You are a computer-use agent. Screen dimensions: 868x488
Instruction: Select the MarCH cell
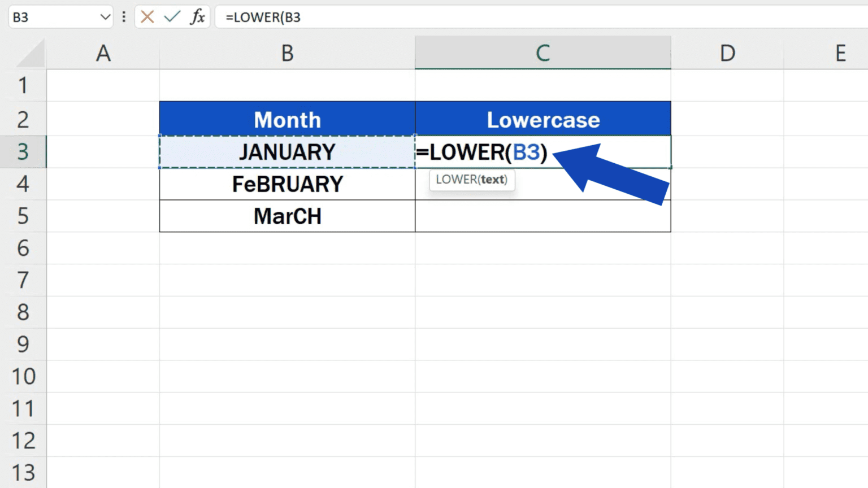(287, 216)
